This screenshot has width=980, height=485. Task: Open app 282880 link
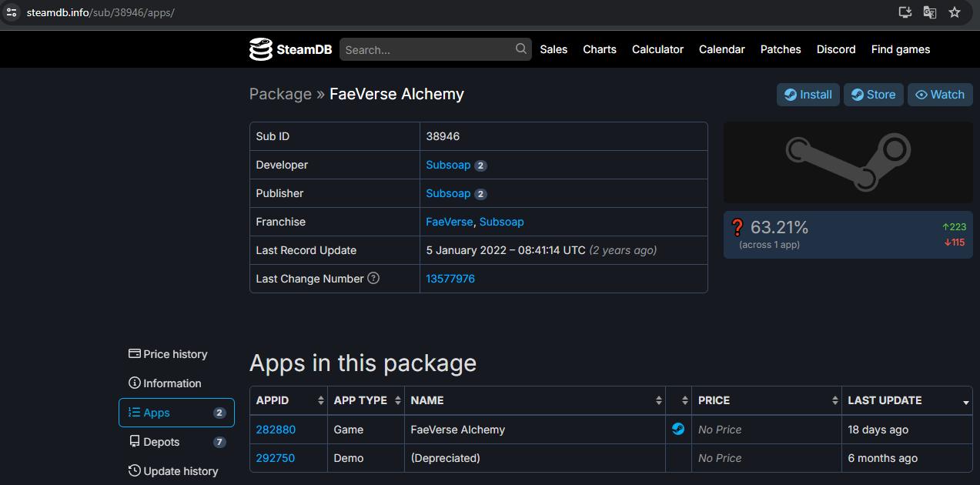click(x=276, y=430)
